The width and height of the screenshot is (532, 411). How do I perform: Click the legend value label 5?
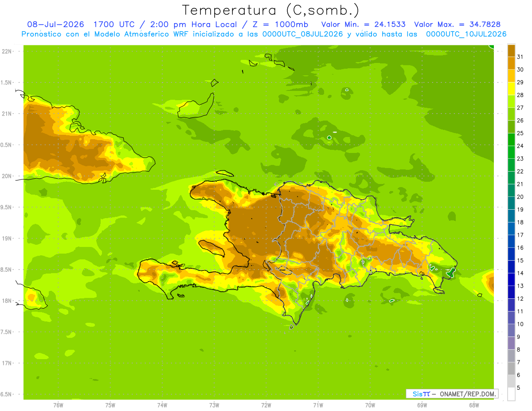pos(519,388)
